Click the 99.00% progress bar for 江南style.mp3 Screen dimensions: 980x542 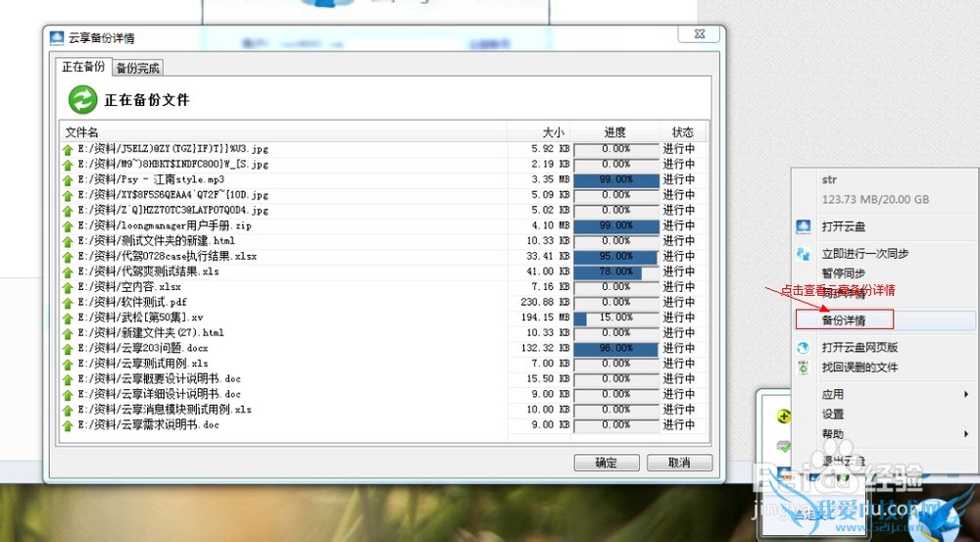tap(616, 180)
